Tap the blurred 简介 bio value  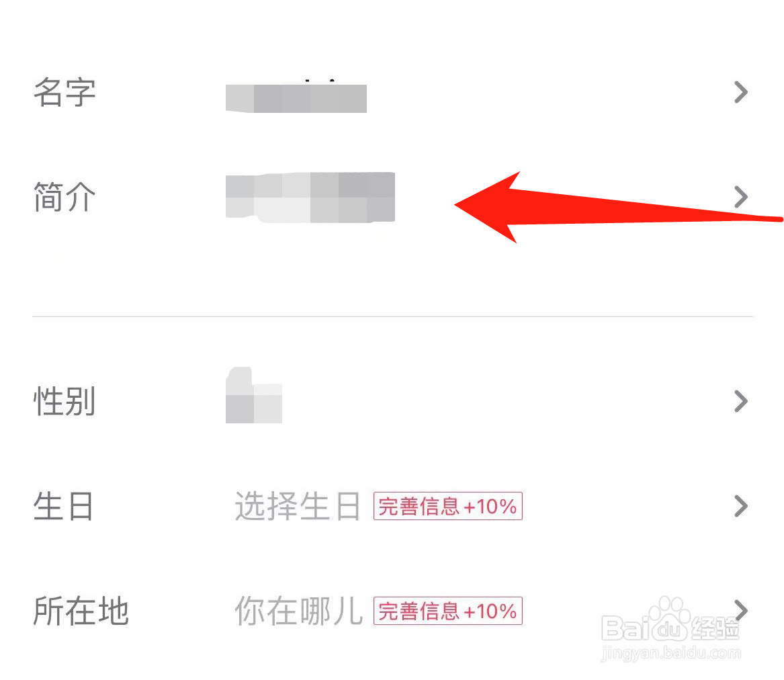310,197
